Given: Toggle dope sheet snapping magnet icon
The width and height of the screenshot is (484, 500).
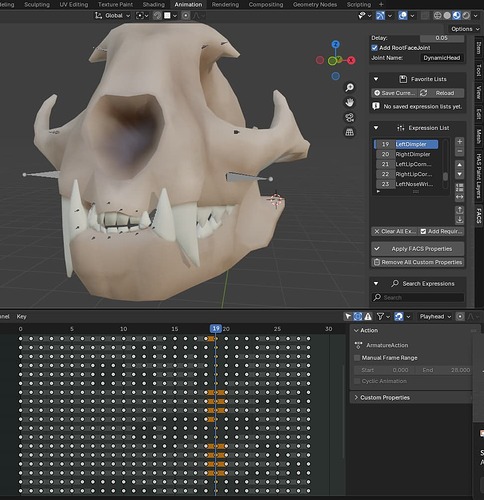Looking at the screenshot, I should coord(399,316).
